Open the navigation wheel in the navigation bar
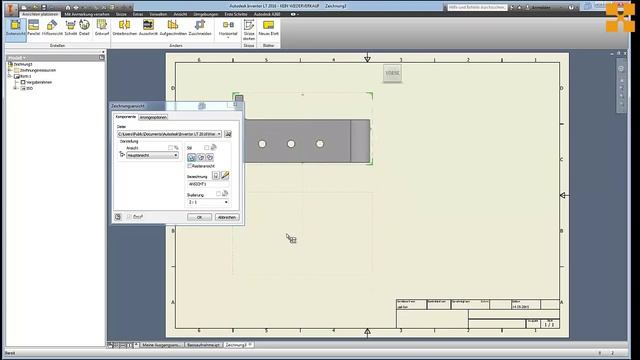This screenshot has height=360, width=640. pyautogui.click(x=621, y=69)
